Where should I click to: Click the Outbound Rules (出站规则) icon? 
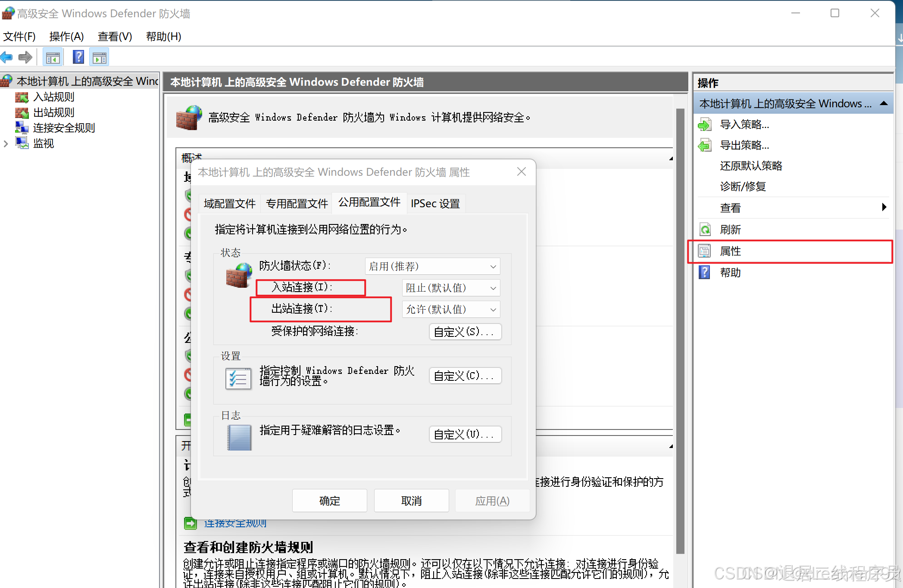tap(22, 112)
